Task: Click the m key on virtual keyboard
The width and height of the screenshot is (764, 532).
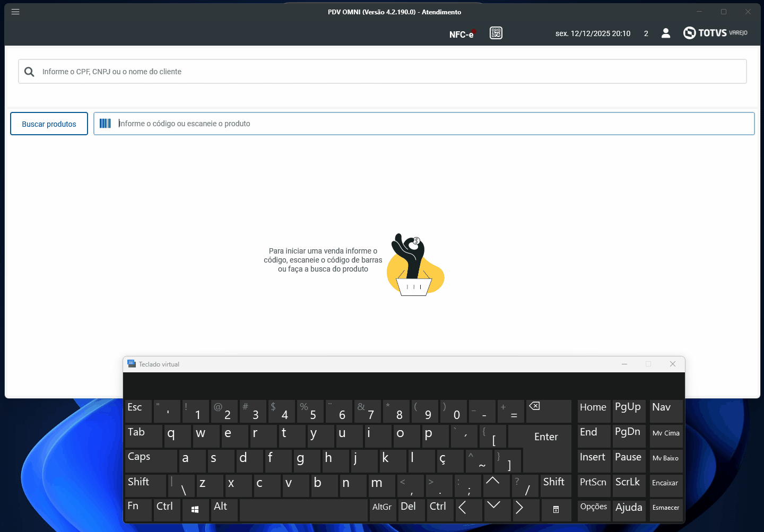Action: [x=382, y=485]
